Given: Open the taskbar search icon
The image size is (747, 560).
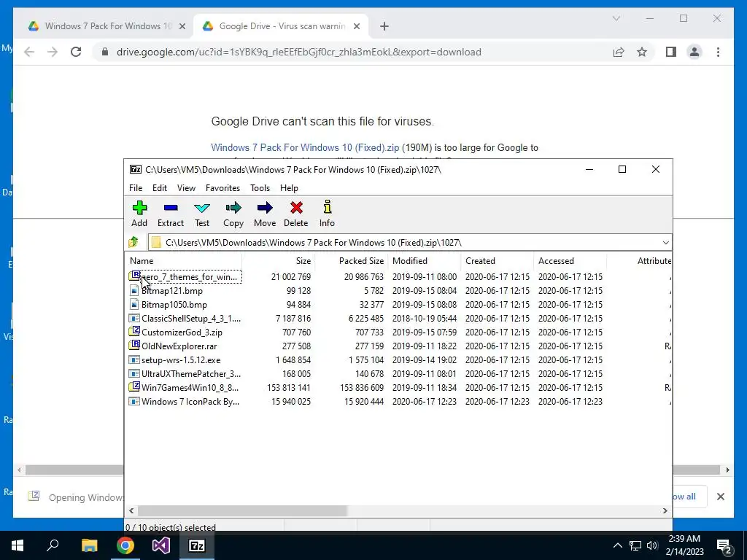Looking at the screenshot, I should click(53, 545).
